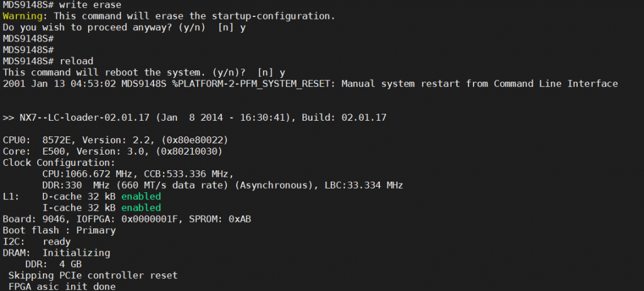This screenshot has height=291, width=644.
Task: Click green 'enabled' beside D-cache
Action: pos(141,196)
